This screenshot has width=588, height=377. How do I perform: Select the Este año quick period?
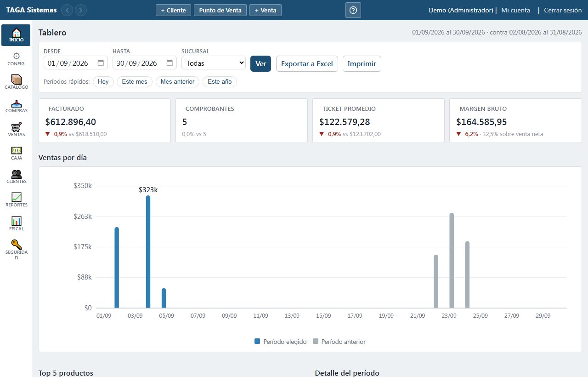click(220, 81)
